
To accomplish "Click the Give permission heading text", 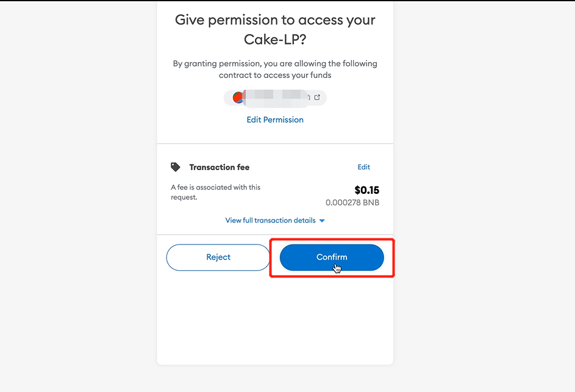I will coord(275,29).
